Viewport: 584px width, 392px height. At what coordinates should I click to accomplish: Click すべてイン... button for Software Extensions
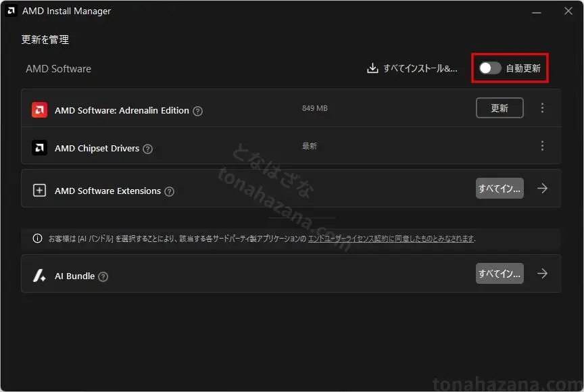(500, 189)
